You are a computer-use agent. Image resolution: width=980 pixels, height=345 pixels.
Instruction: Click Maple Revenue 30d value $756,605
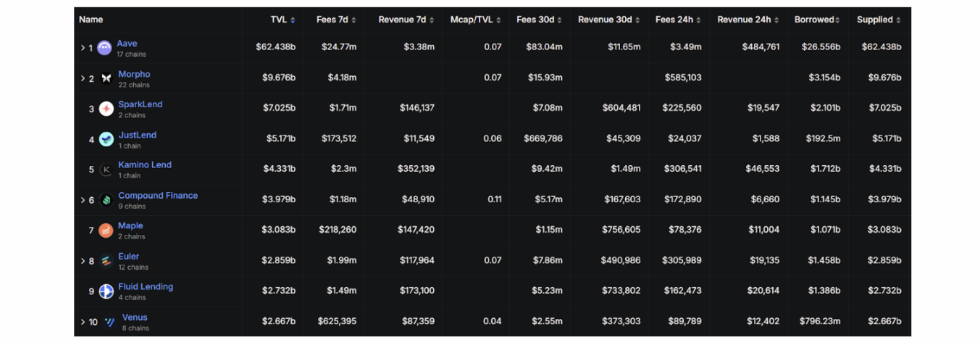tap(621, 230)
